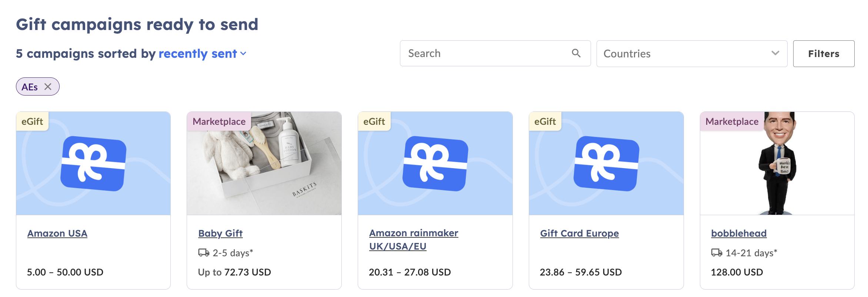Click the gift card icon on Amazon USA
This screenshot has height=297, width=868.
93,163
